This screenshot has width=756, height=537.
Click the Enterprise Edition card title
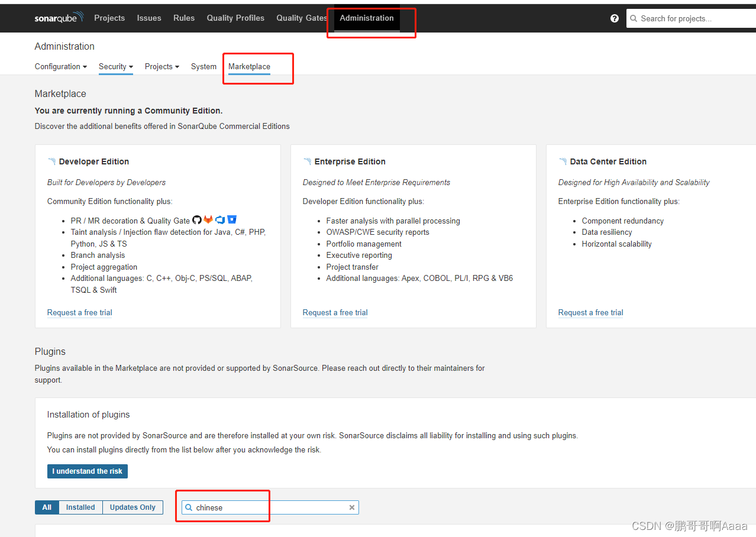350,161
